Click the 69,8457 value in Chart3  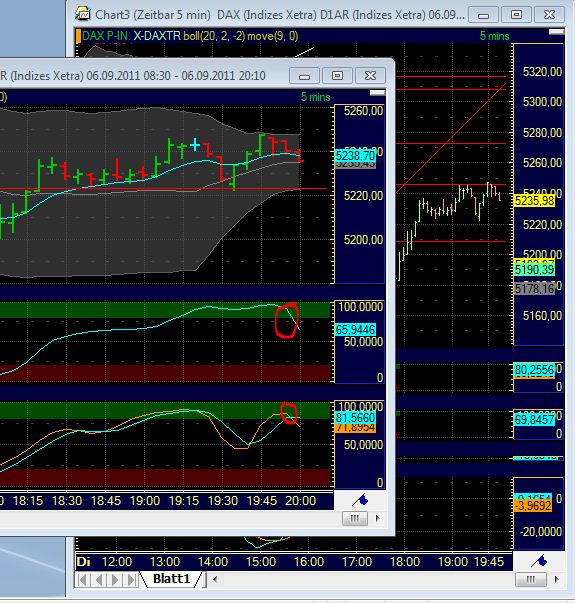click(534, 419)
